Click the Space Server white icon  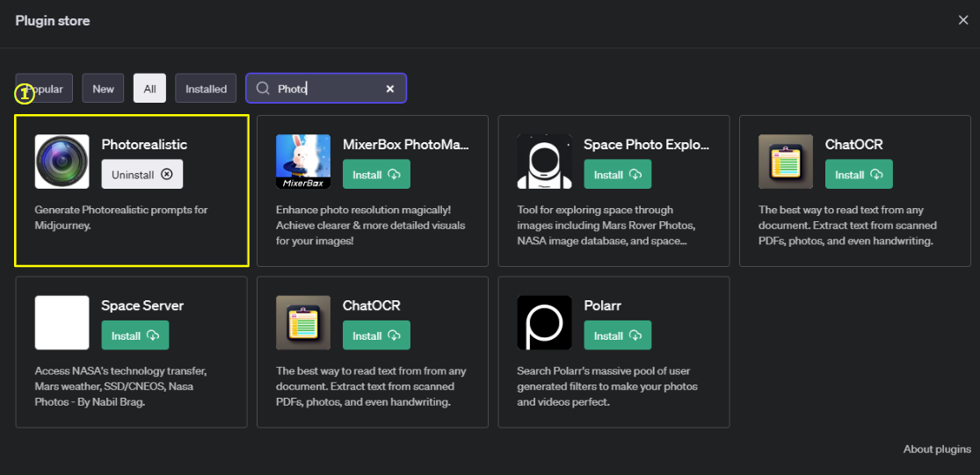tap(62, 323)
